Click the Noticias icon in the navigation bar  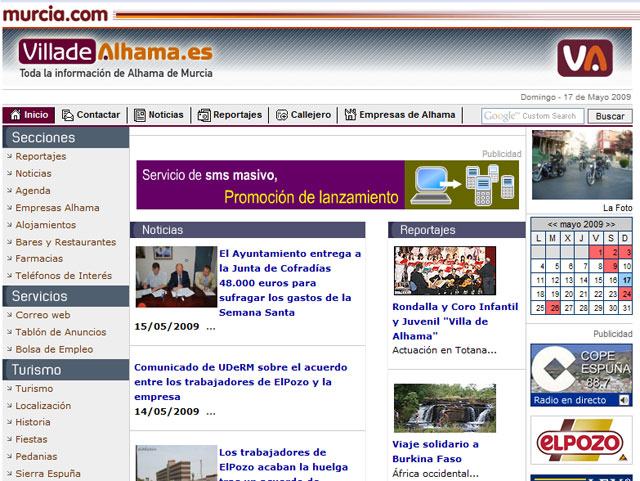140,115
